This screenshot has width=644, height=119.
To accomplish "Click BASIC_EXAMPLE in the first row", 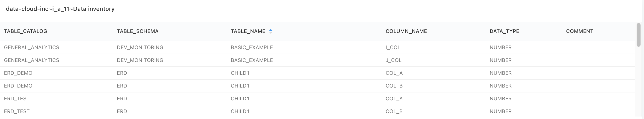I will tap(252, 47).
